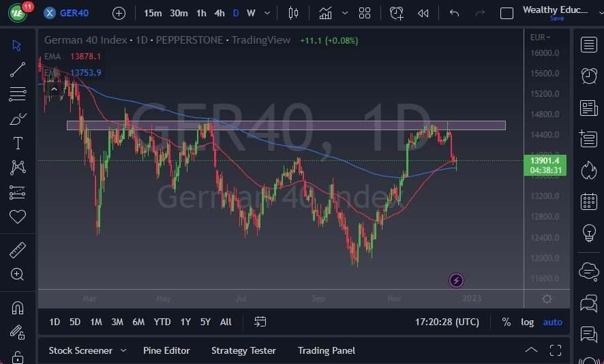The height and width of the screenshot is (364, 604).
Task: Toggle percent scale mode
Action: (506, 322)
